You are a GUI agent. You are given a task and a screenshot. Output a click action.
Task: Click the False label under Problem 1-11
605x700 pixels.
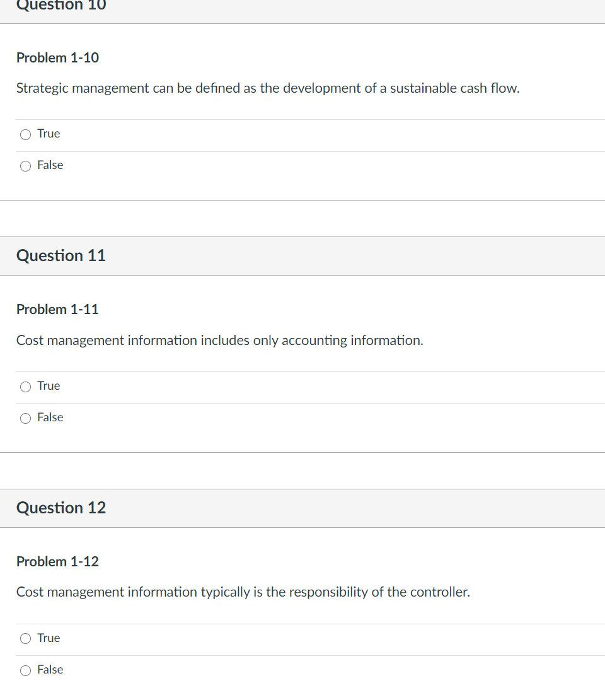pos(50,417)
